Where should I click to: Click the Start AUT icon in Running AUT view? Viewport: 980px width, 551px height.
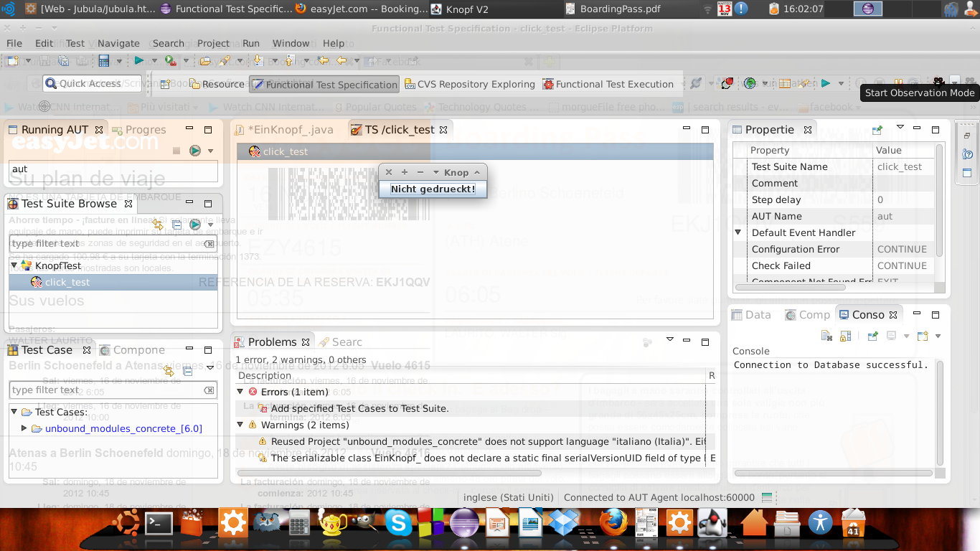coord(194,151)
